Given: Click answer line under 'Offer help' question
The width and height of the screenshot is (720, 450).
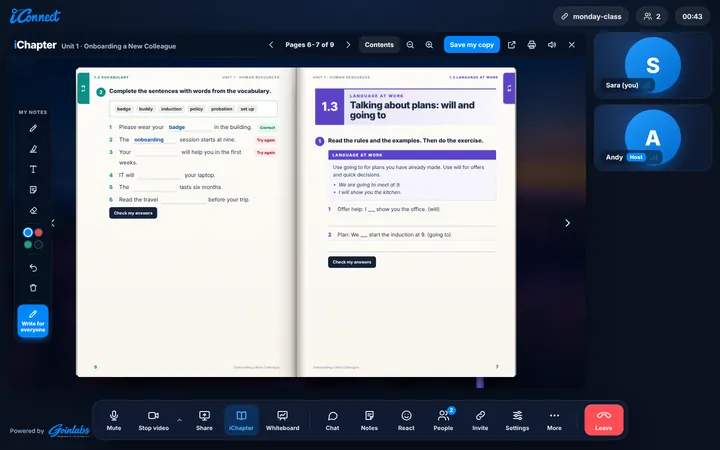Looking at the screenshot, I should [x=412, y=221].
